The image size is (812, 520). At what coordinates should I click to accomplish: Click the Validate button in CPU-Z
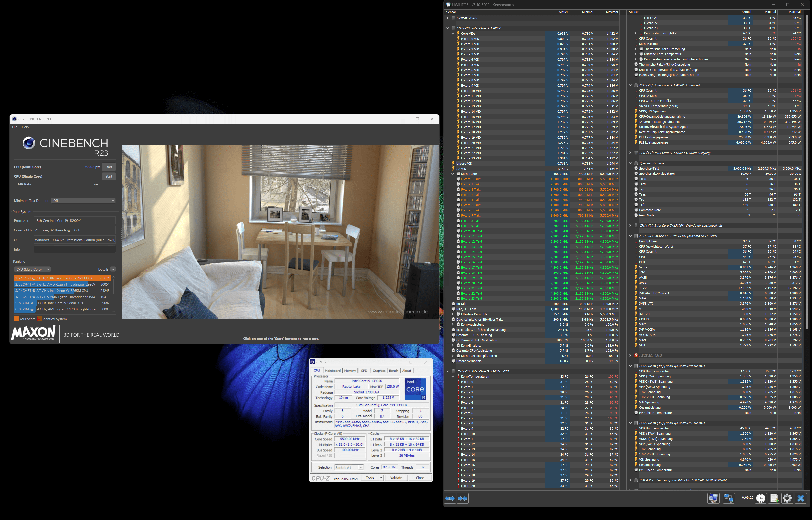click(396, 478)
